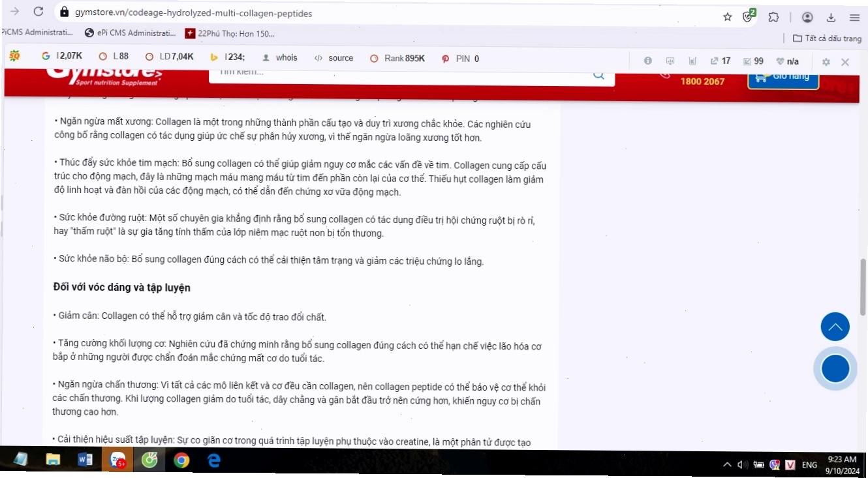This screenshot has width=868, height=478.
Task: Open the shield extension with badge 2
Action: click(x=749, y=16)
